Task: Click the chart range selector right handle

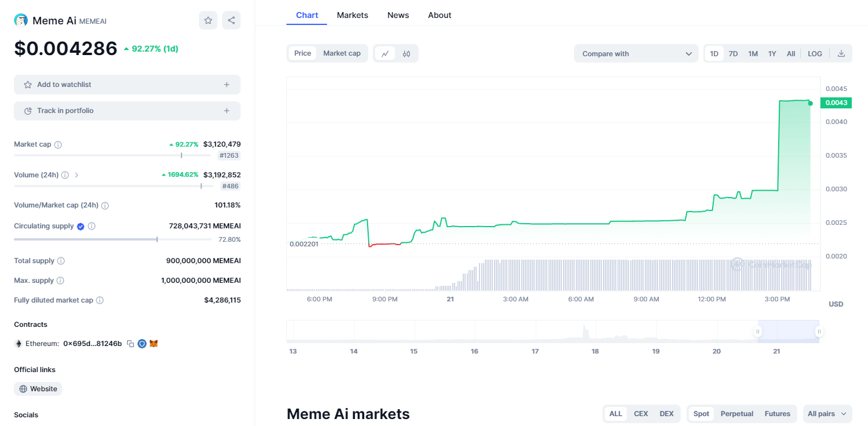Action: point(819,332)
